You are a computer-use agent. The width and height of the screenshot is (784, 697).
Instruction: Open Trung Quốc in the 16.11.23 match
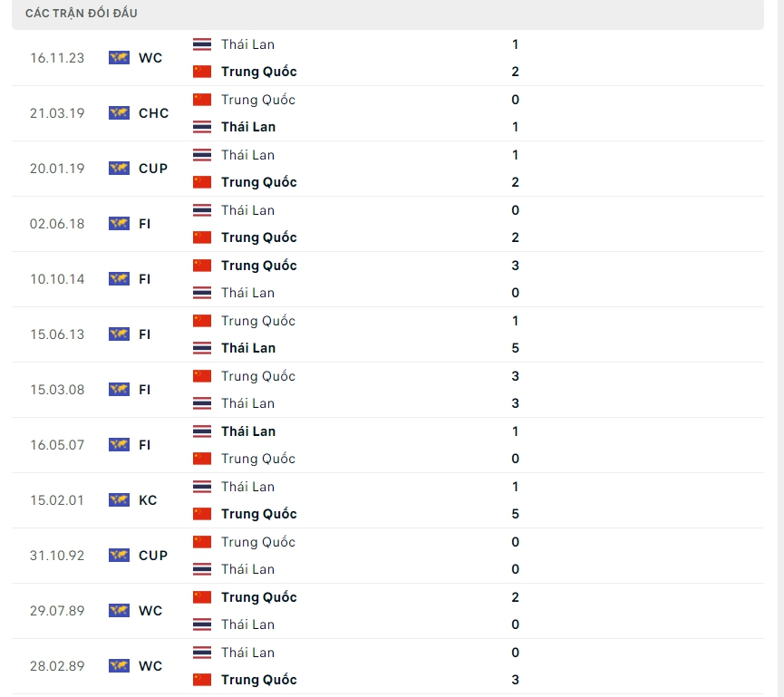tap(258, 72)
